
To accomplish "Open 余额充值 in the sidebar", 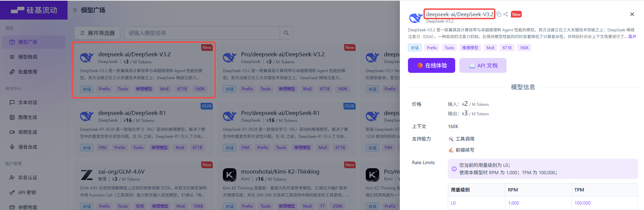I will 33,207.
